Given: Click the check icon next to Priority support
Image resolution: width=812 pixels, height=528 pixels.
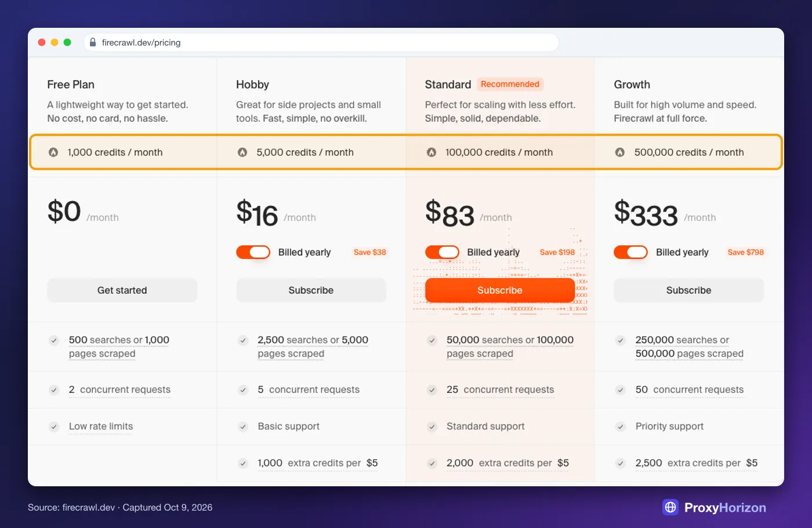Looking at the screenshot, I should click(x=621, y=427).
